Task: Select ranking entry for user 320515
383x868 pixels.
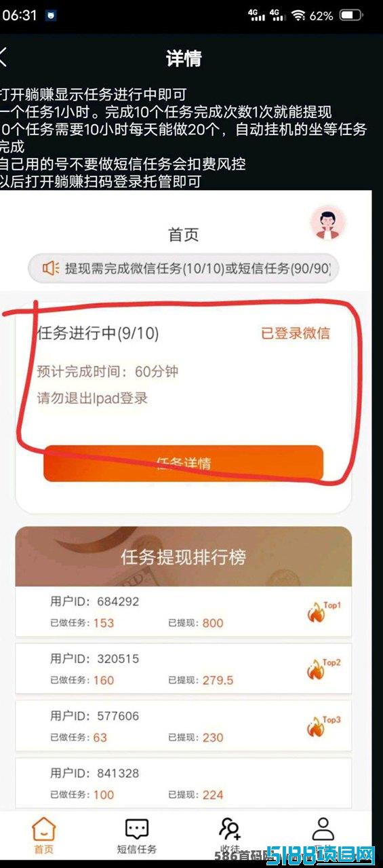Action: [184, 669]
